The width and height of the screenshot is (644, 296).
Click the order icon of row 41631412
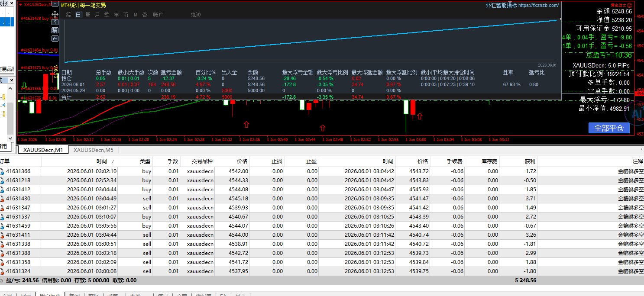[x=2, y=190]
